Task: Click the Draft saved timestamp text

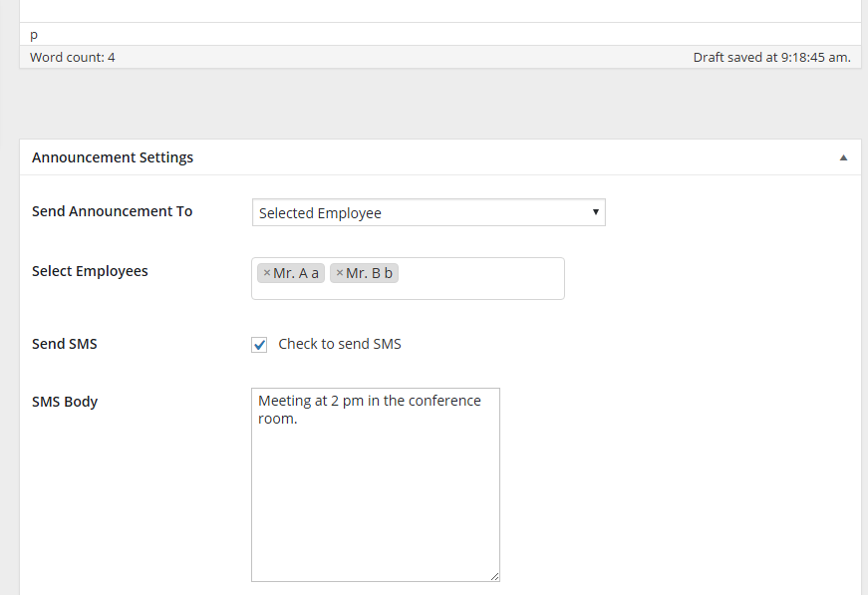Action: pyautogui.click(x=771, y=57)
